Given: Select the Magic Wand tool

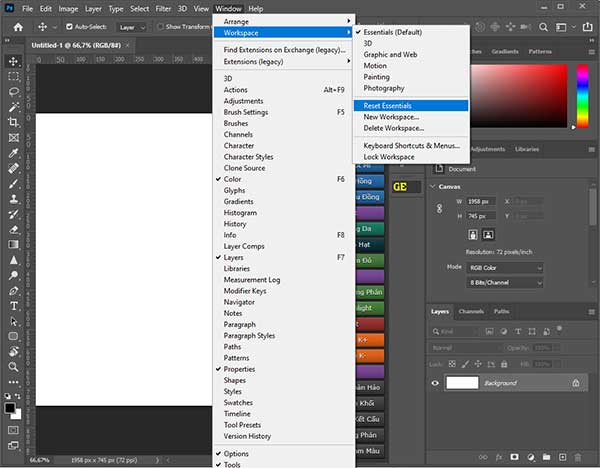Looking at the screenshot, I should [13, 107].
